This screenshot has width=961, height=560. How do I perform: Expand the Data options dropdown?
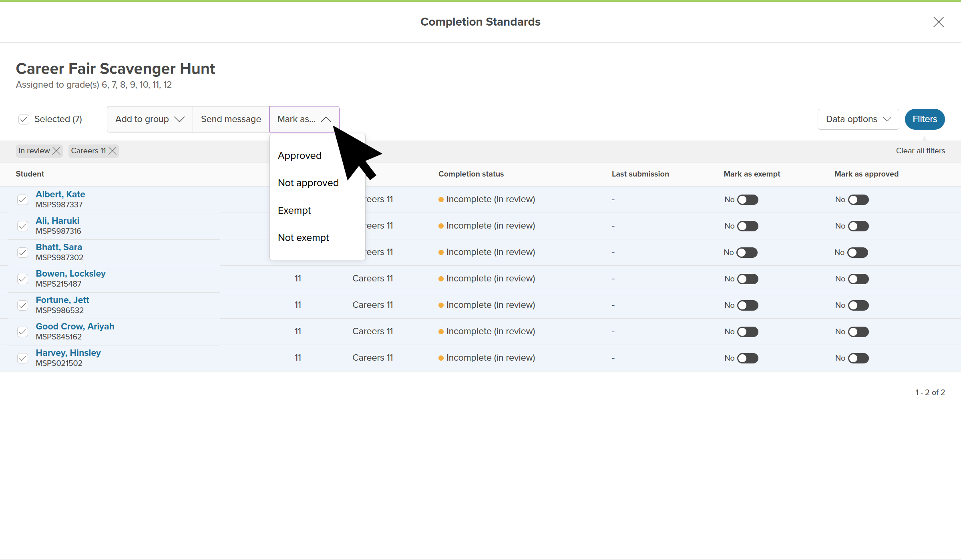[858, 119]
